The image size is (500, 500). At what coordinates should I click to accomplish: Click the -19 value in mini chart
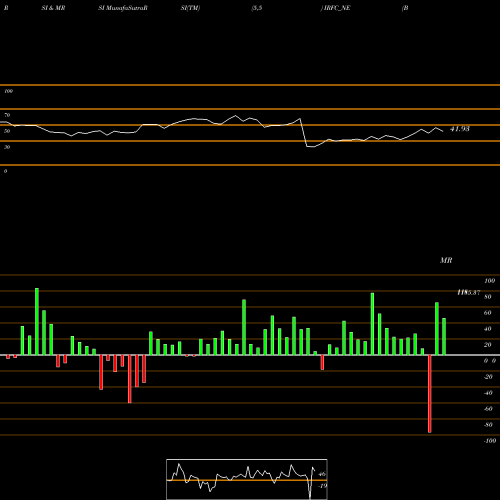pyautogui.click(x=322, y=486)
